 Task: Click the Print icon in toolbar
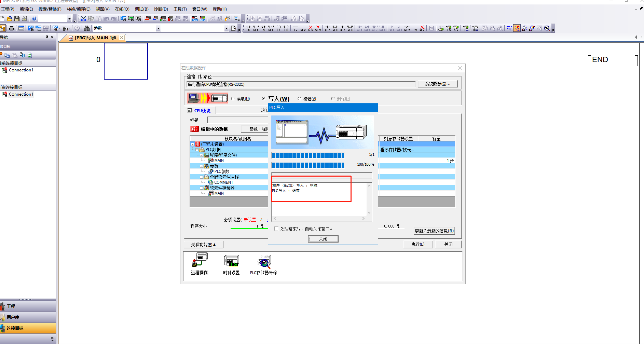coord(24,18)
